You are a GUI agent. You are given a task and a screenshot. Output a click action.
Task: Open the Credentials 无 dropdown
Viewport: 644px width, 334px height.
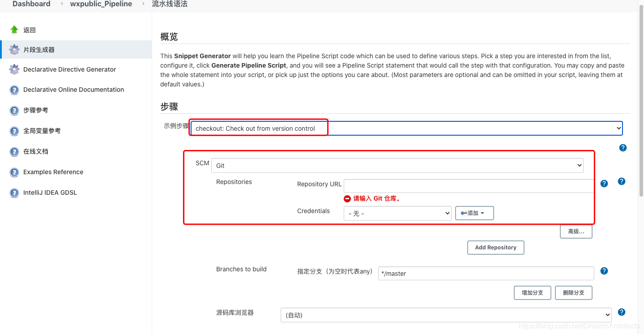(x=397, y=214)
